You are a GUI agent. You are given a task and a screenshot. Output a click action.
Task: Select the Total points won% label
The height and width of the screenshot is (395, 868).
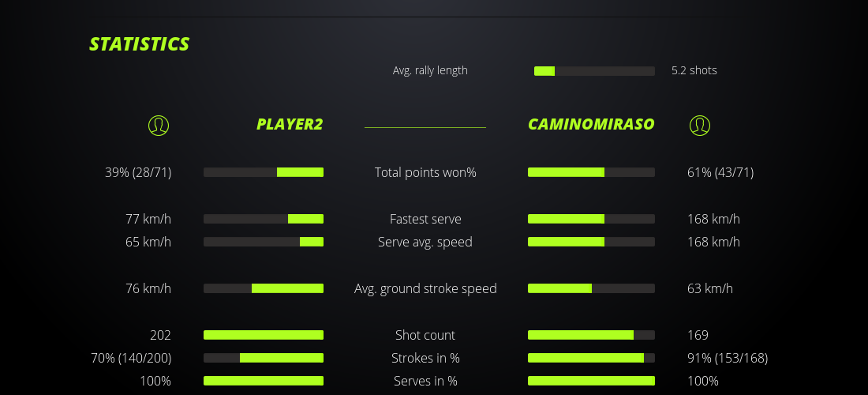425,172
